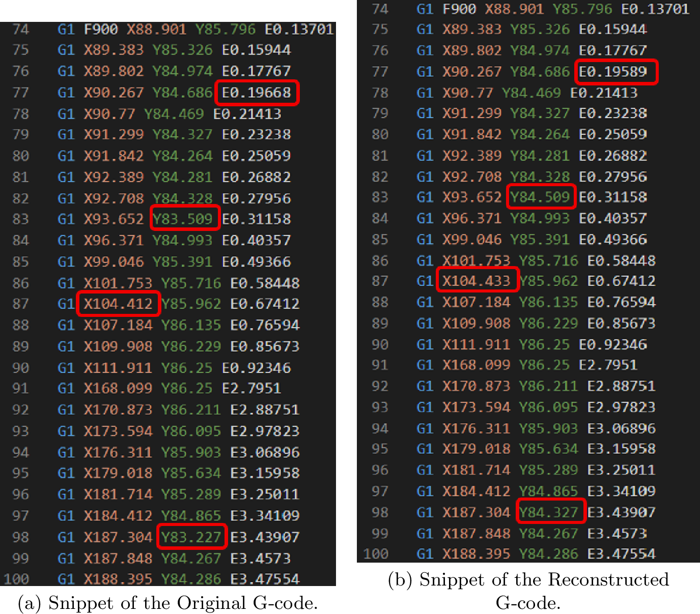Click E2.7951 value in left panel

coord(251,388)
